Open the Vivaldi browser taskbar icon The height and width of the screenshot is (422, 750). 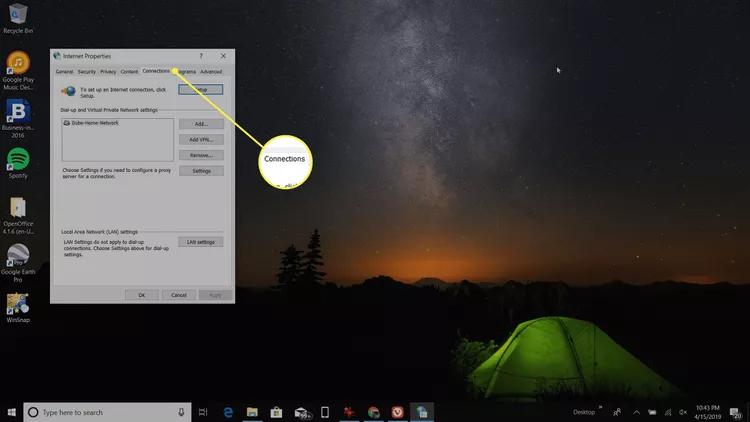[x=397, y=412]
